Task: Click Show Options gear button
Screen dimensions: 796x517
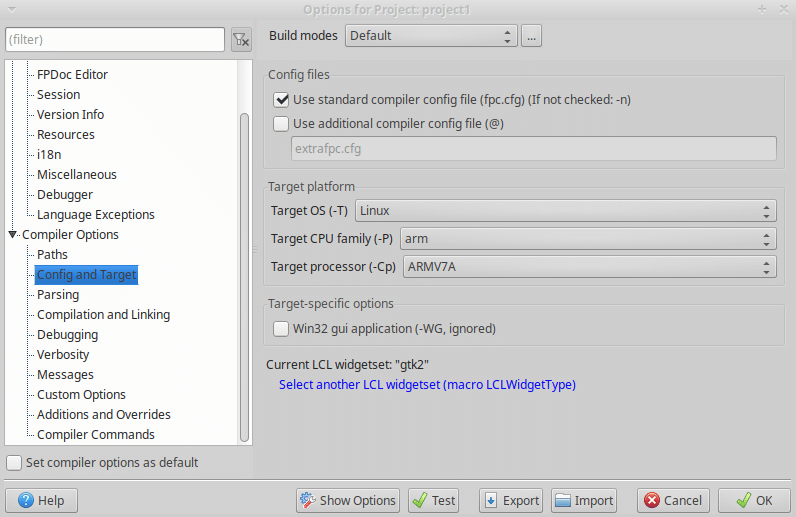Action: (x=348, y=501)
